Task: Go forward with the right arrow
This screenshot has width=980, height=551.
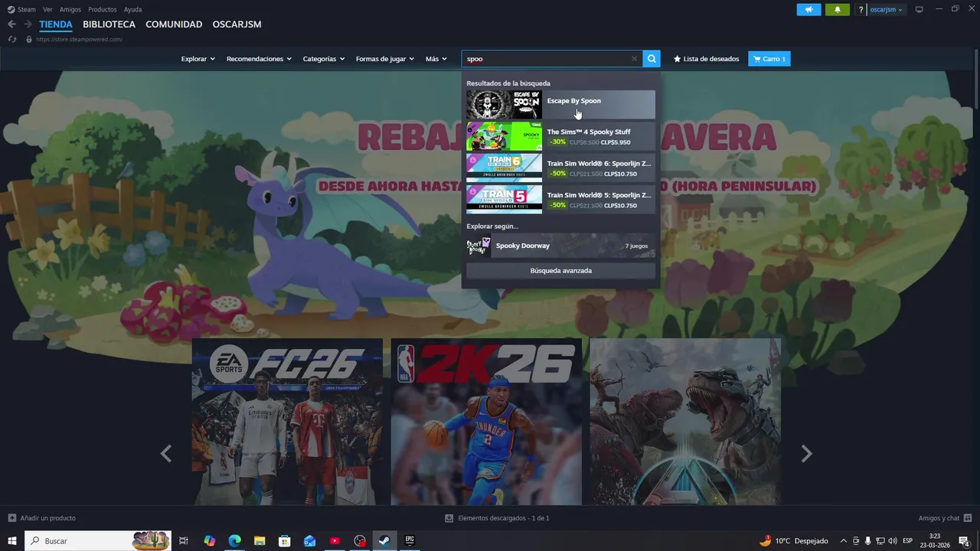Action: pos(28,24)
